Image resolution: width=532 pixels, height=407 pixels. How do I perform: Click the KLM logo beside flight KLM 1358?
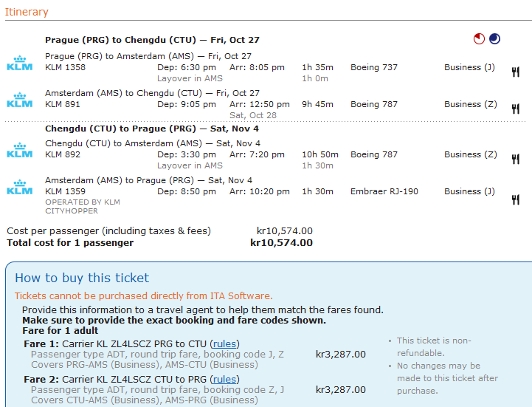tap(20, 63)
